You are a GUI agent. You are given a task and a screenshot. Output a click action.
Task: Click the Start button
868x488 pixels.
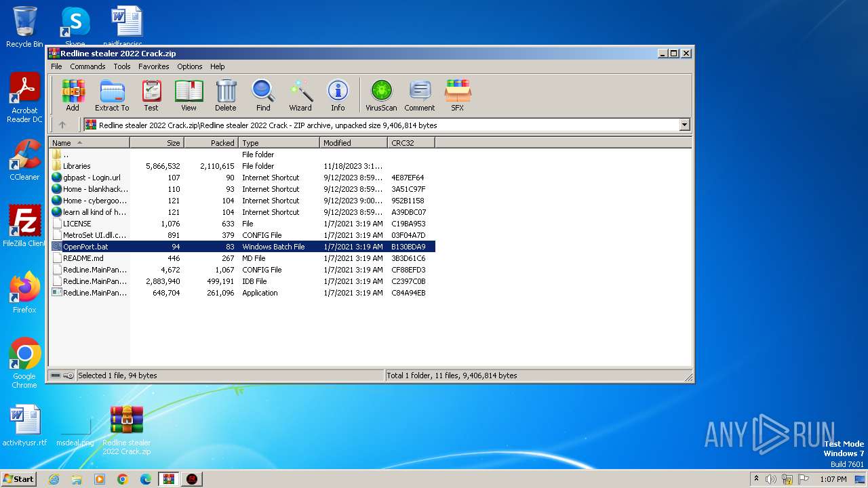click(19, 479)
